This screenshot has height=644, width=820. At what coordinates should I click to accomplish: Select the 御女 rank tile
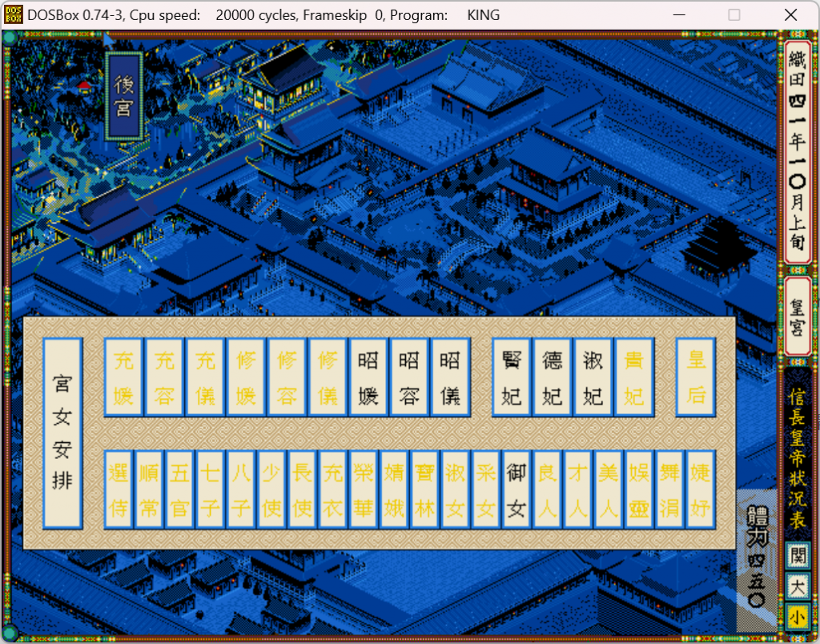517,489
